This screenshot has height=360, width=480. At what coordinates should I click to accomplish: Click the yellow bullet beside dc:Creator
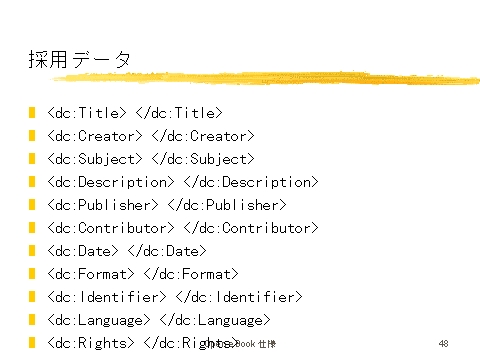[32, 136]
